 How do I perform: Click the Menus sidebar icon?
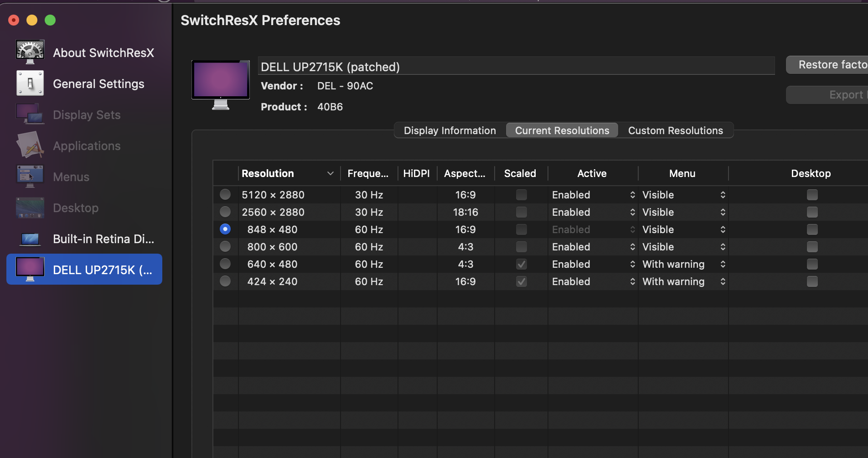click(x=30, y=177)
